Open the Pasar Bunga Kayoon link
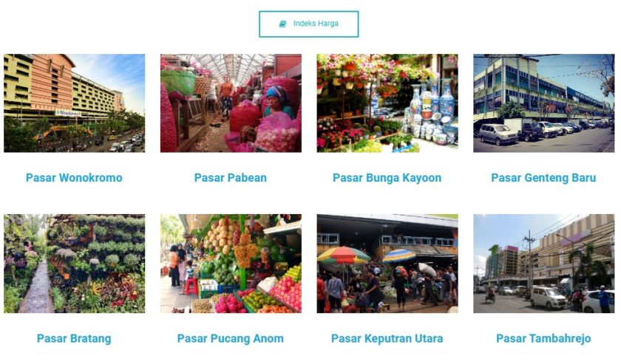The height and width of the screenshot is (364, 621). (387, 178)
